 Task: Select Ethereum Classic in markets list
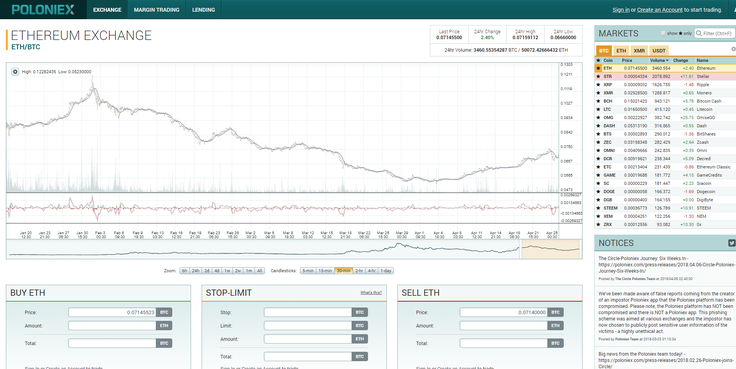pos(665,167)
